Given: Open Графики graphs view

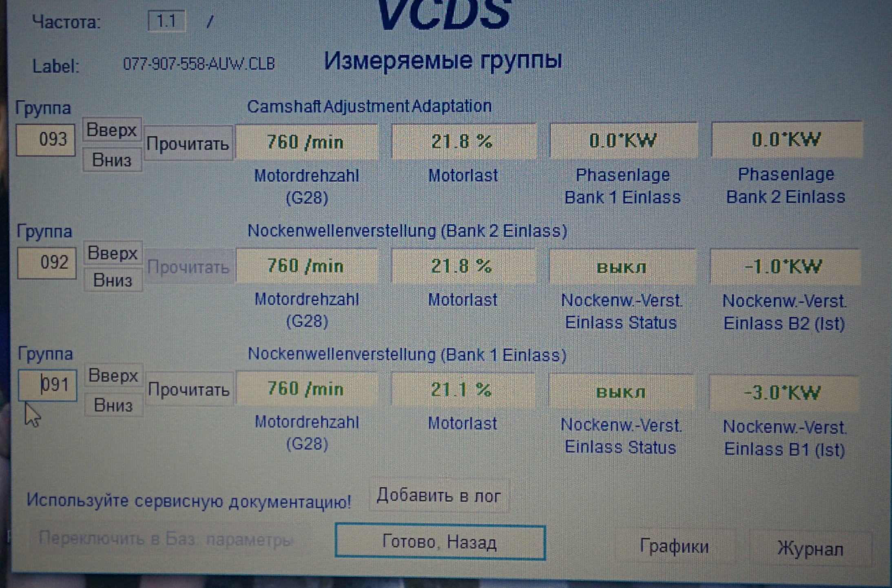Looking at the screenshot, I should click(674, 546).
